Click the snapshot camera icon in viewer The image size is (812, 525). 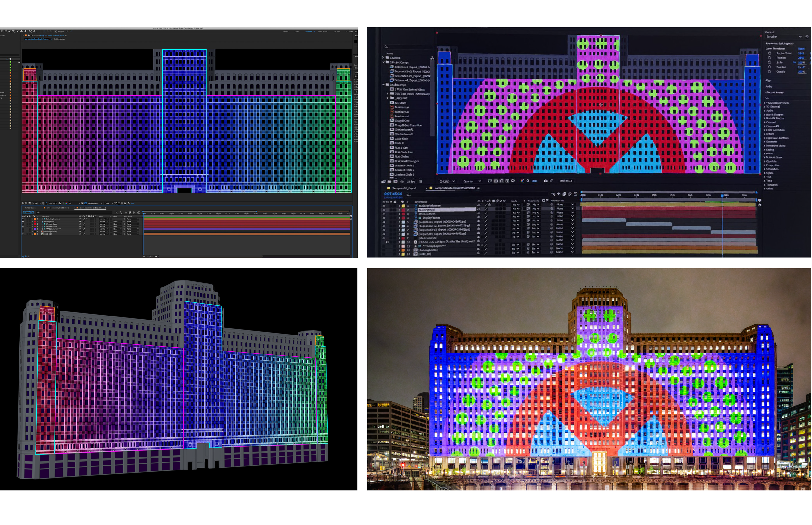(x=546, y=181)
